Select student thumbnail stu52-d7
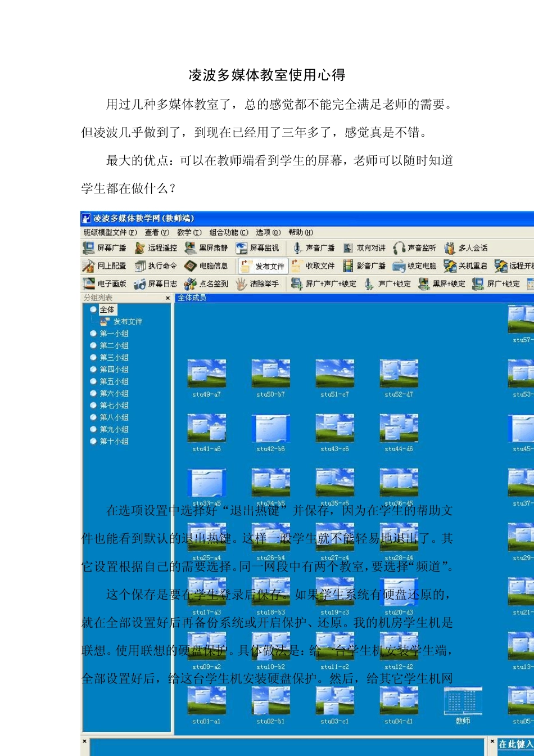This screenshot has height=756, width=534. click(x=399, y=378)
